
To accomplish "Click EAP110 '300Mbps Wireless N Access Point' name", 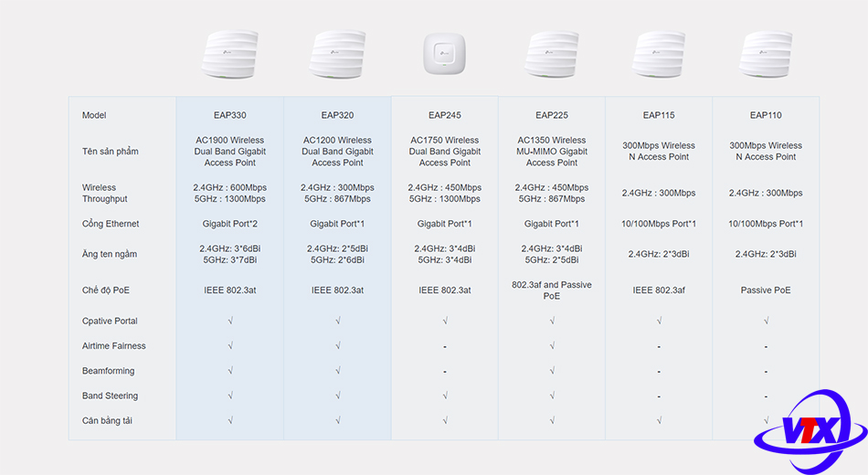I will [x=766, y=151].
